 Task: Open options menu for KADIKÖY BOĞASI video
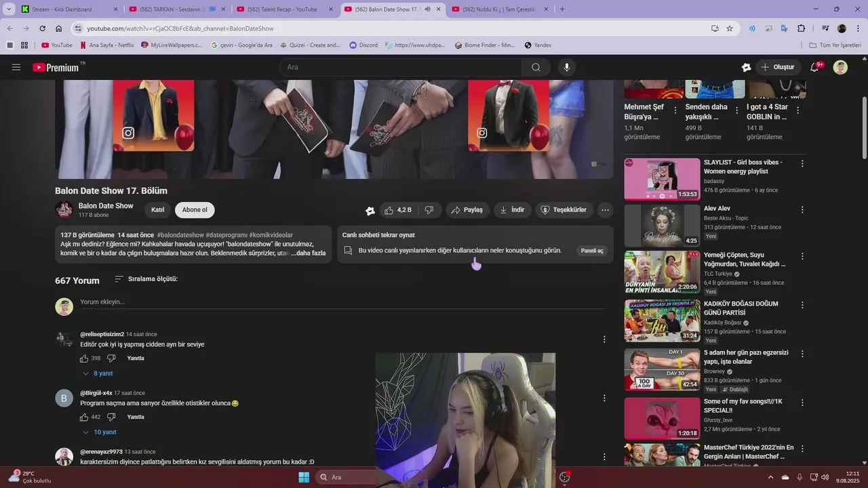click(x=802, y=305)
